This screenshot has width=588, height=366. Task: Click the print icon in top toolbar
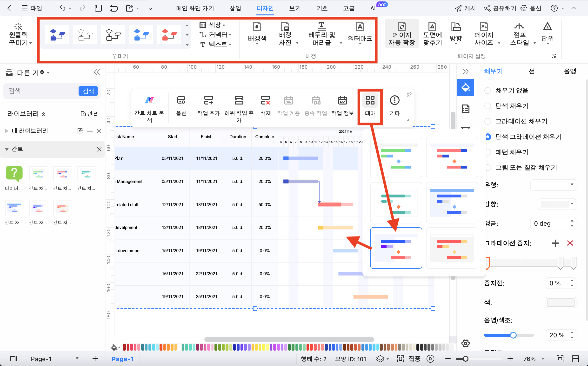coord(114,8)
